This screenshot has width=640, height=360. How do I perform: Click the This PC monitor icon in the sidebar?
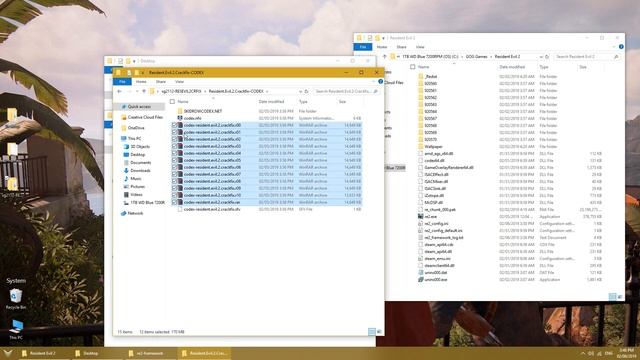(123, 138)
